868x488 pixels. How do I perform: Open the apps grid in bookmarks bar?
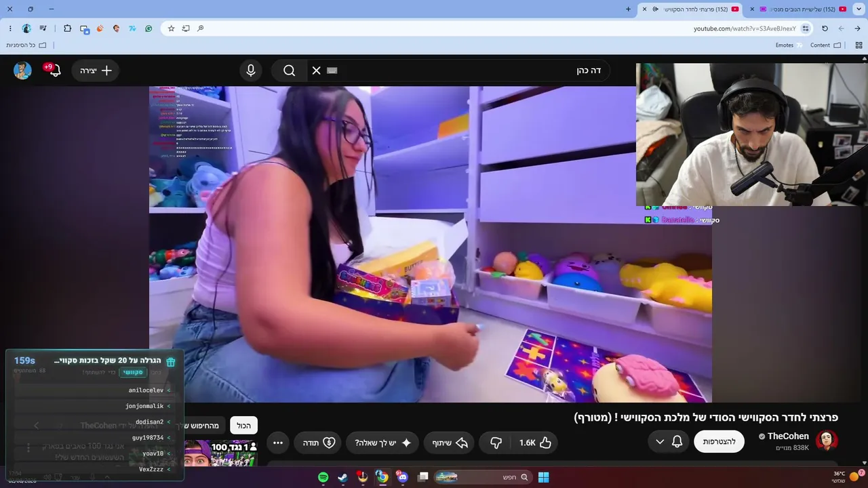pyautogui.click(x=859, y=45)
